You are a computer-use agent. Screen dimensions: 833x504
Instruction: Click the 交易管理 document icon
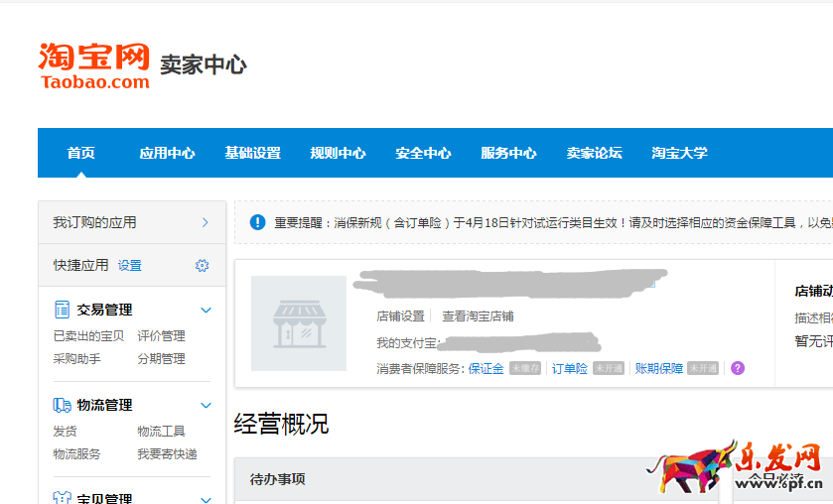click(62, 310)
